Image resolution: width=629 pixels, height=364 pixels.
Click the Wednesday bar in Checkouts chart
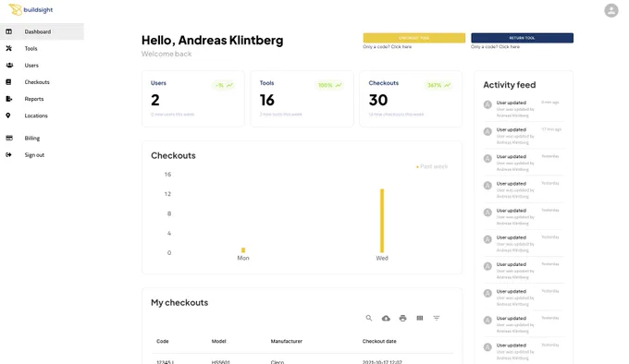coord(382,221)
